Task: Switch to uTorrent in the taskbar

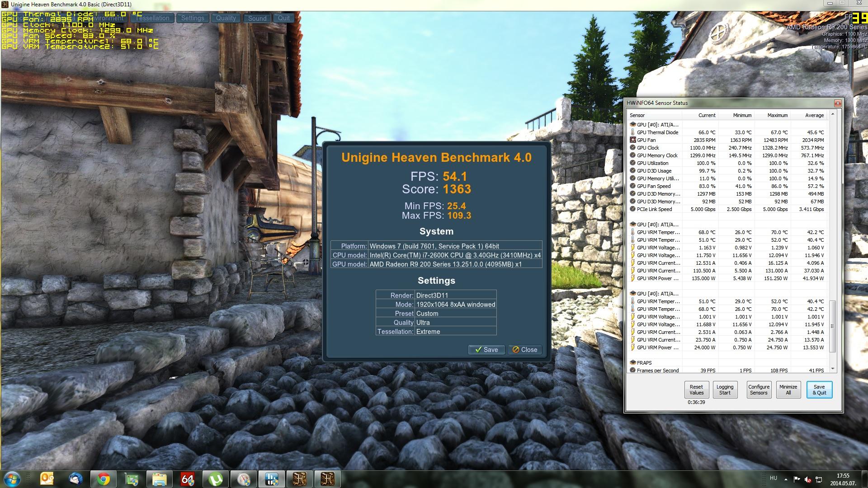Action: tap(216, 479)
